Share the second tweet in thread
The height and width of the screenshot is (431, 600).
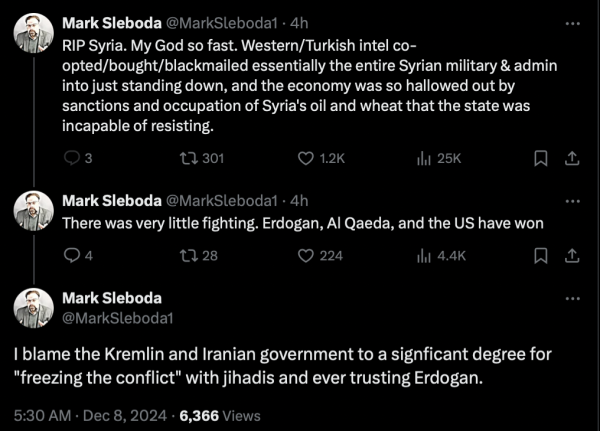(x=572, y=255)
